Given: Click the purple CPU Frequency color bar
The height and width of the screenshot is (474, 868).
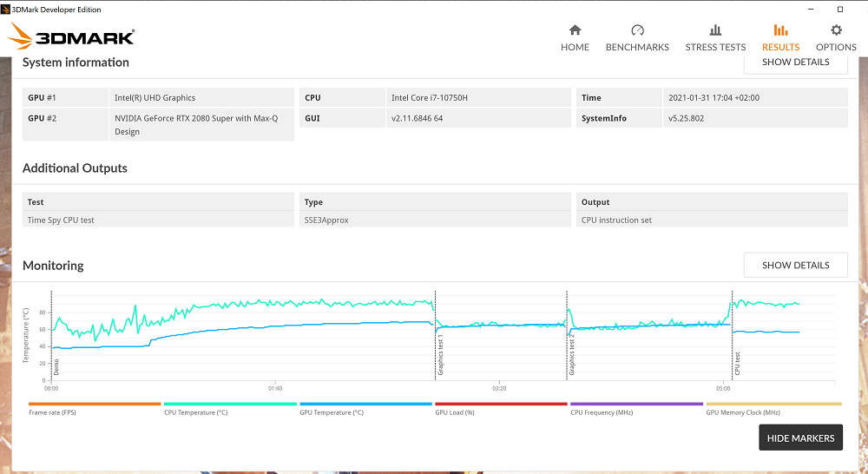Looking at the screenshot, I should tap(636, 405).
